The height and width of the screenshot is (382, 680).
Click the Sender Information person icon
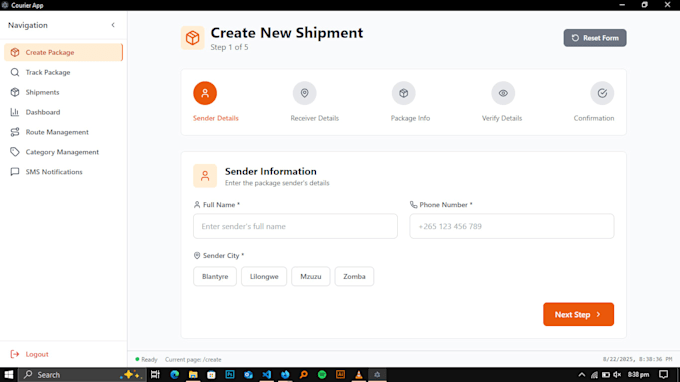pyautogui.click(x=205, y=176)
